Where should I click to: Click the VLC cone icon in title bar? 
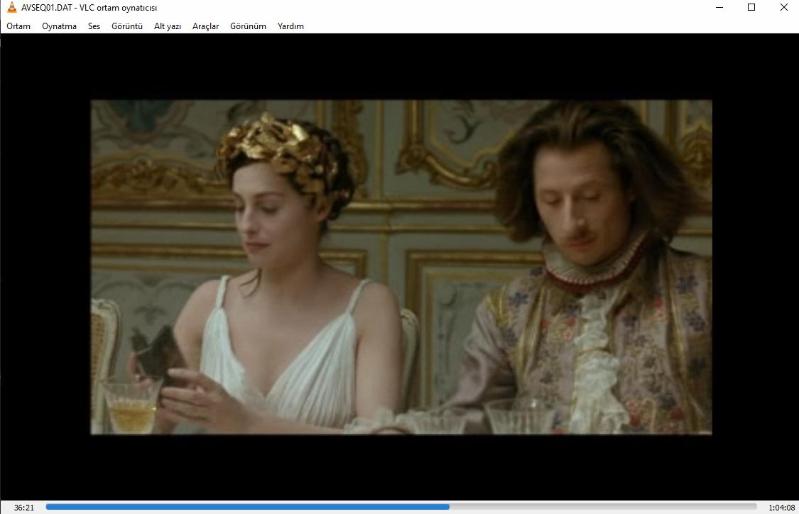(x=11, y=7)
